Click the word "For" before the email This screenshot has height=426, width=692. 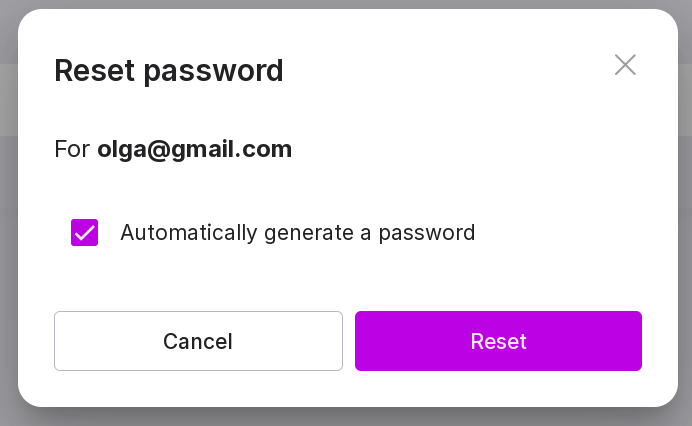point(72,150)
